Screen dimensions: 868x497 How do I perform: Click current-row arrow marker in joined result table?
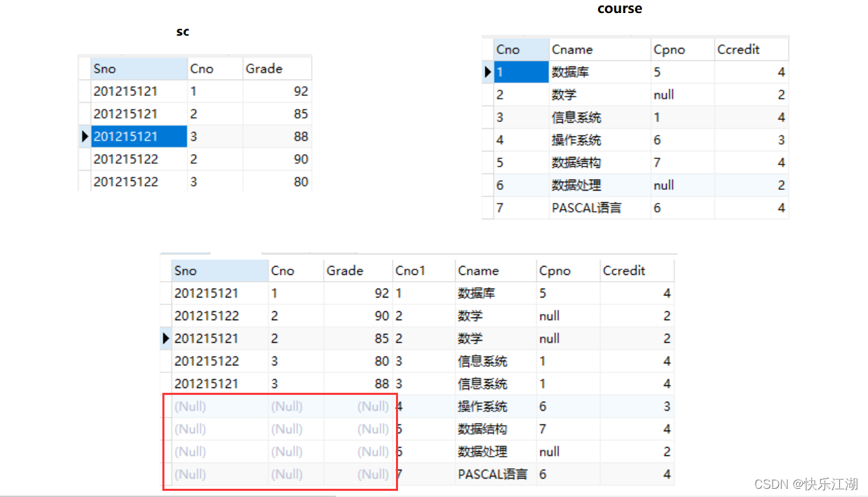coord(166,339)
